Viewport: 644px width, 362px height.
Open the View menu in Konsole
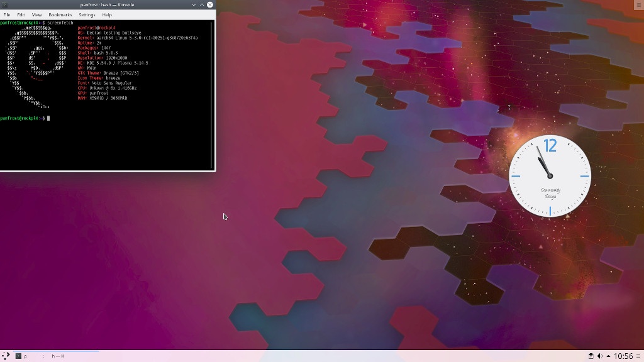pos(36,15)
